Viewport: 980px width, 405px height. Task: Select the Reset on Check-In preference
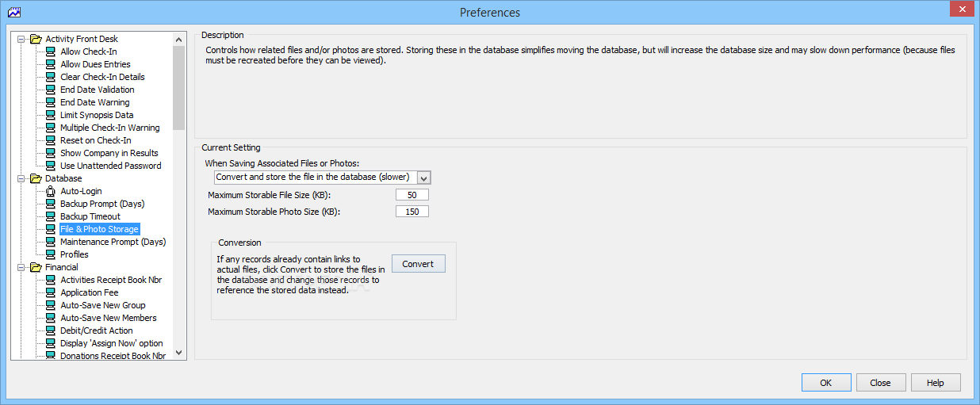96,140
